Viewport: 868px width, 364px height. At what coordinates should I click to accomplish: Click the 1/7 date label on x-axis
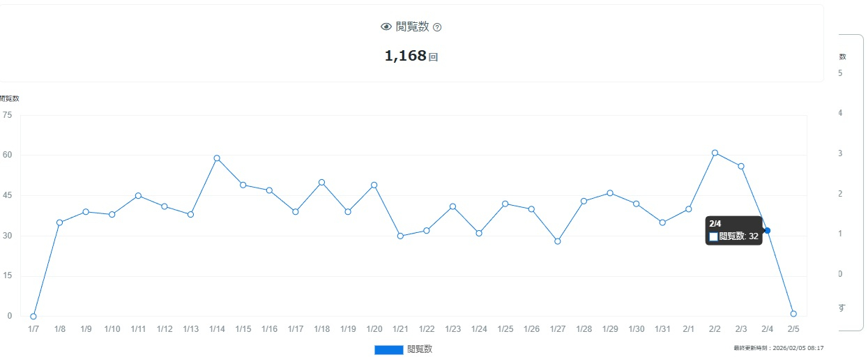pos(33,329)
